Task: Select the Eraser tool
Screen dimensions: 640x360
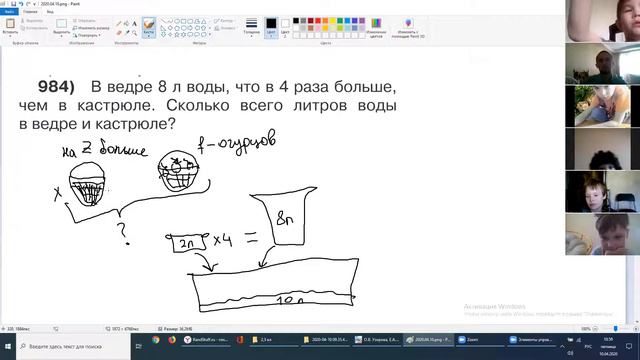Action: pyautogui.click(x=119, y=33)
